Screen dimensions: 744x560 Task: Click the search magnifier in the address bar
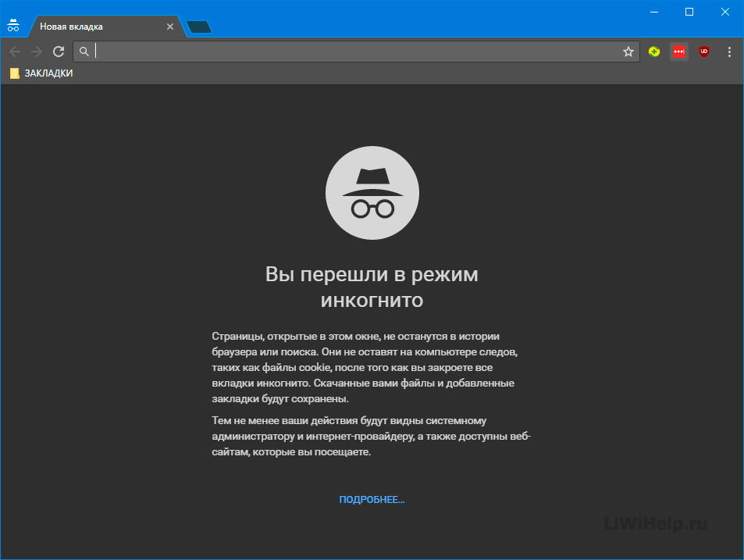pyautogui.click(x=84, y=52)
